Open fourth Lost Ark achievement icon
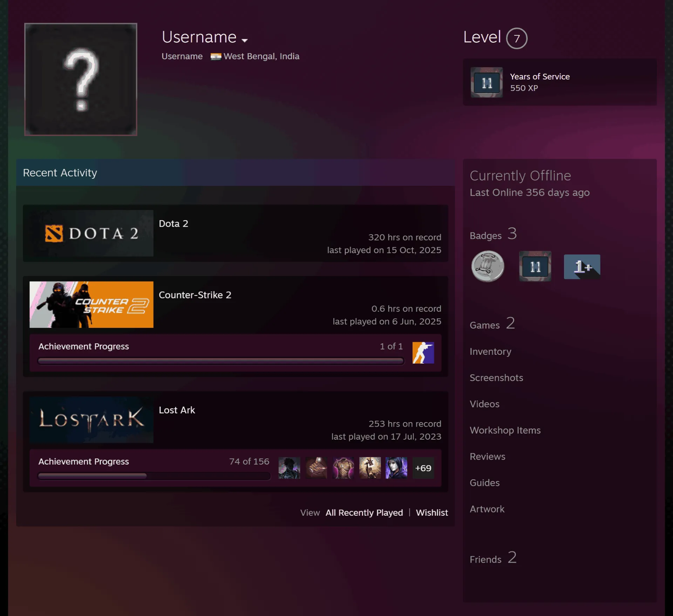Viewport: 673px width, 616px height. pos(370,468)
